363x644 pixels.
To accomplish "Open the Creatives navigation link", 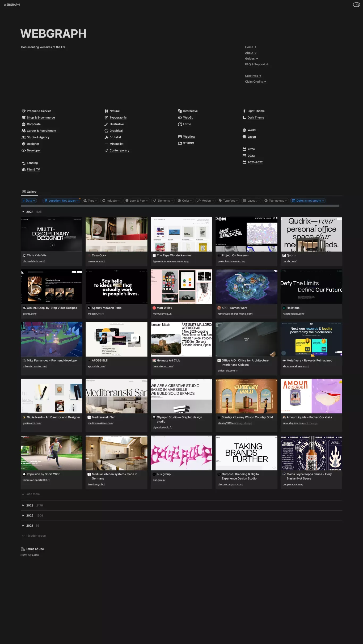I will pyautogui.click(x=253, y=76).
